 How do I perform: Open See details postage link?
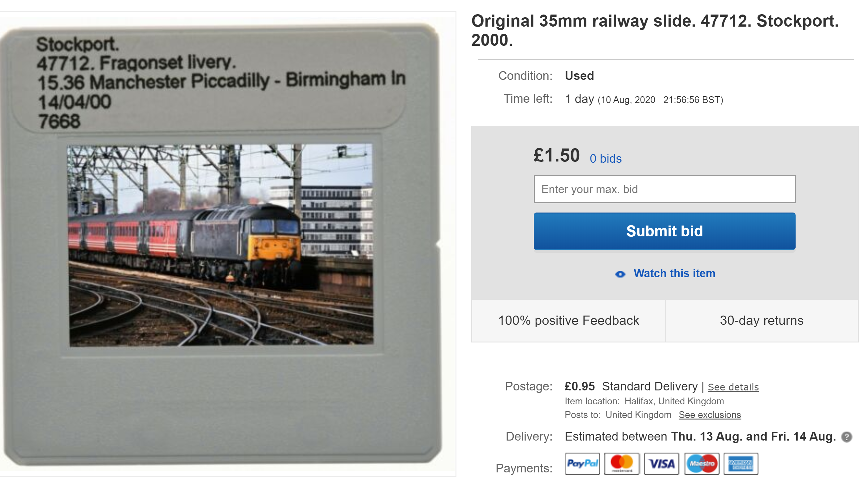click(x=733, y=387)
